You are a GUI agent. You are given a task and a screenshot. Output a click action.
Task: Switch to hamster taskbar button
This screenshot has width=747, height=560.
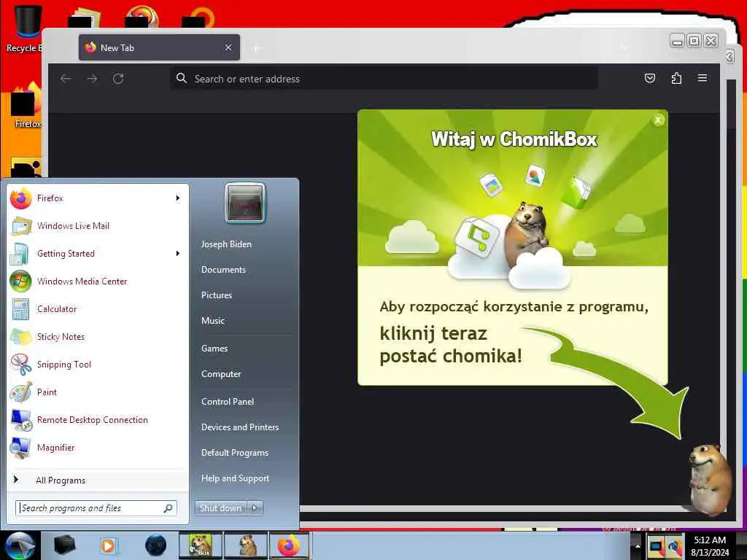point(246,545)
